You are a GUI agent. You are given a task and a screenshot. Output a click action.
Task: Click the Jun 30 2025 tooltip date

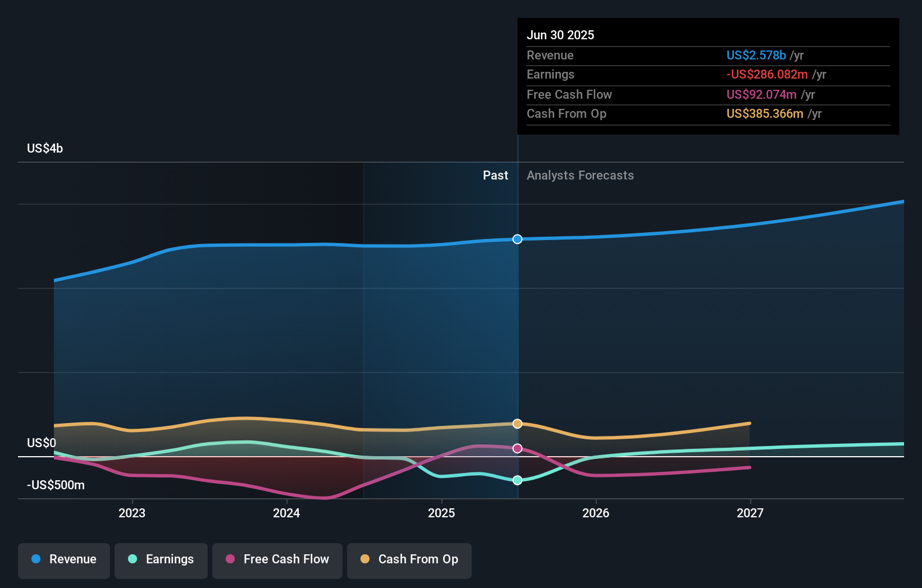tap(560, 35)
